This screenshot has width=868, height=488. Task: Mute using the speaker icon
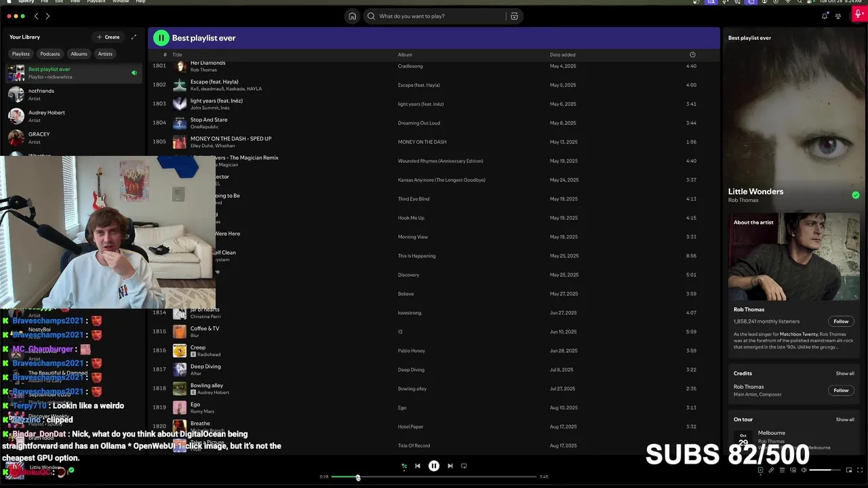tap(804, 470)
